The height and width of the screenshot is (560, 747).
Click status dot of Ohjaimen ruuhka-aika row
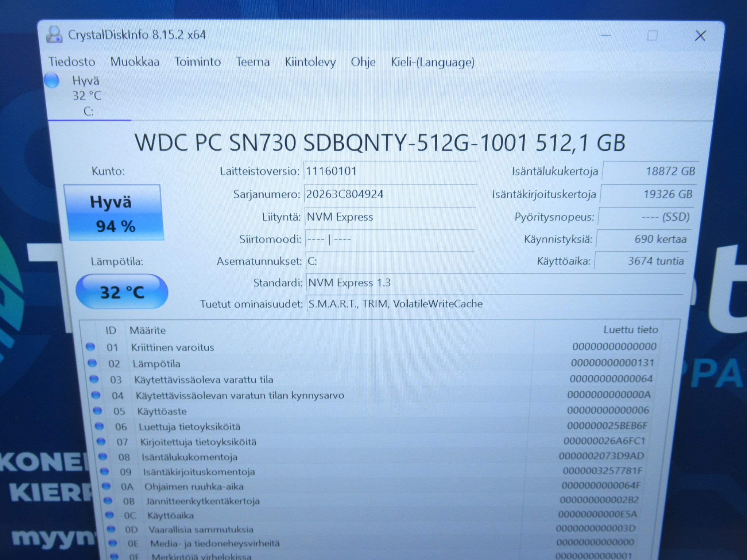(x=106, y=486)
